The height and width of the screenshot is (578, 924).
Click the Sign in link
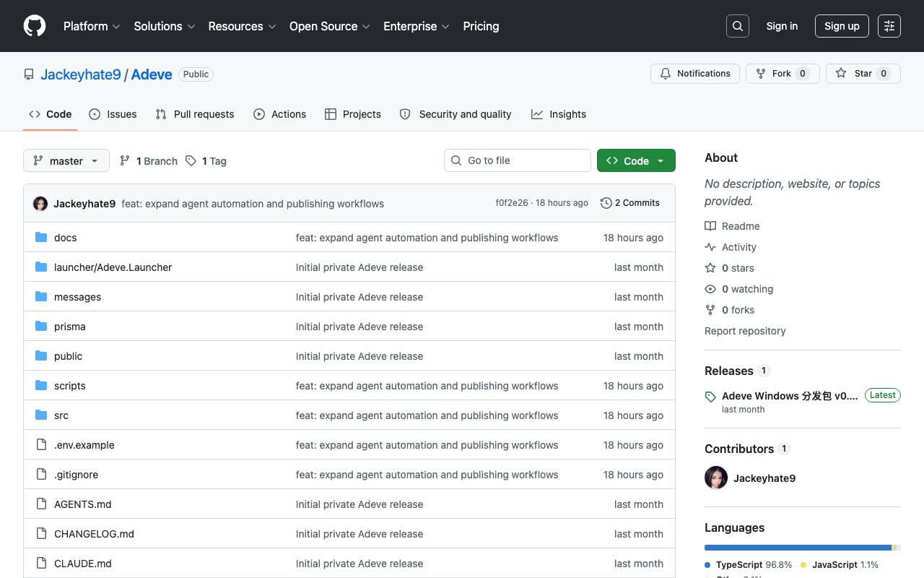pos(782,26)
